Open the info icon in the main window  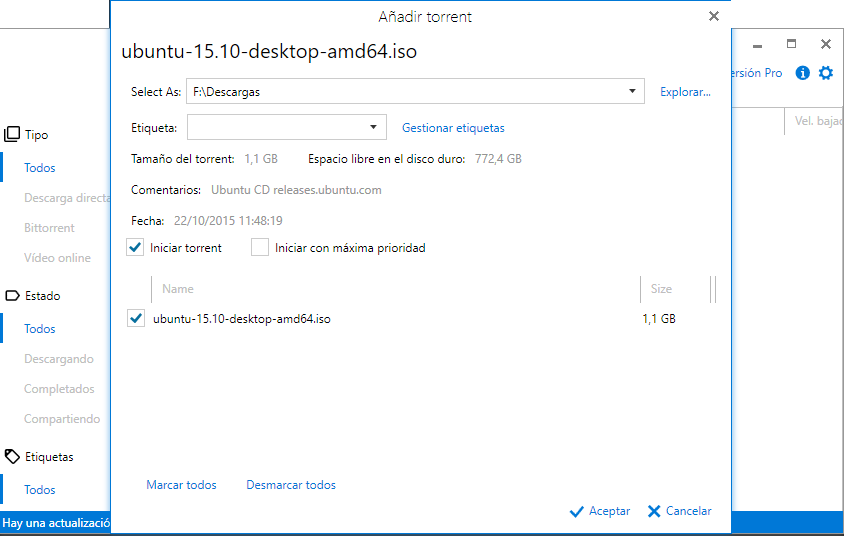tap(802, 73)
